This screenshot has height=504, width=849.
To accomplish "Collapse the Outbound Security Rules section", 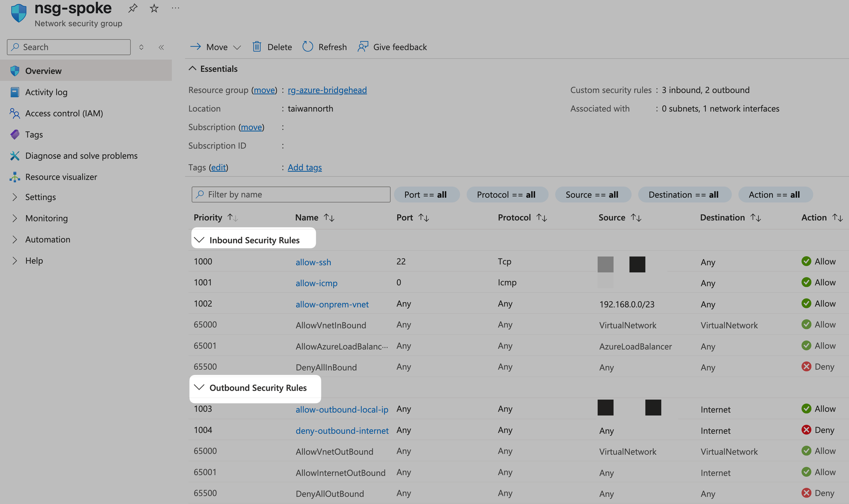I will coord(199,387).
